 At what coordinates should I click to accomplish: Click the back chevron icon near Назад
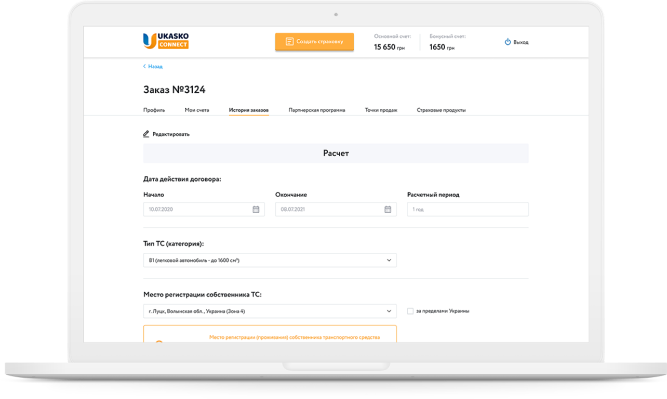[145, 66]
